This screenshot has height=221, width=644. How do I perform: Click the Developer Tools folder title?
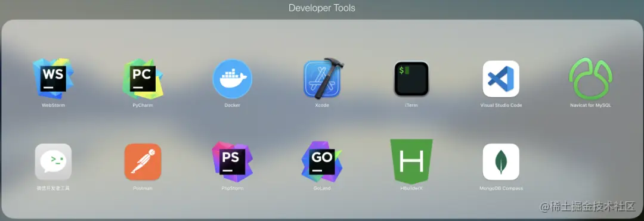coord(322,8)
